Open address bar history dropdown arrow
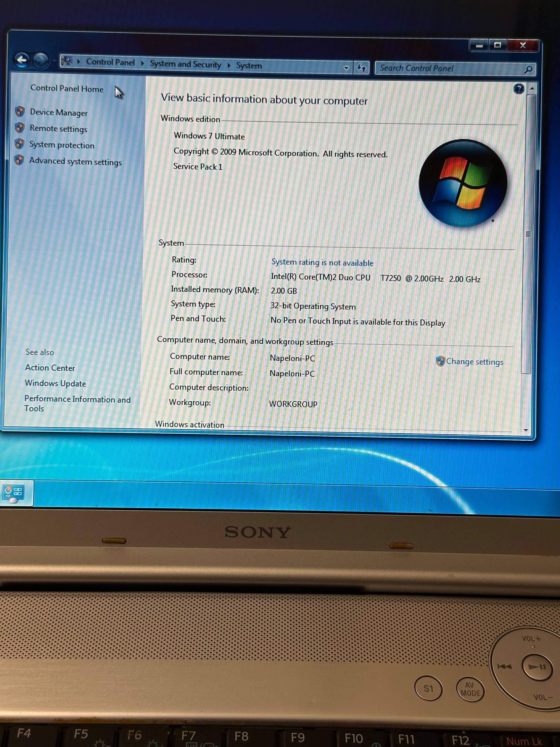560x747 pixels. 346,68
